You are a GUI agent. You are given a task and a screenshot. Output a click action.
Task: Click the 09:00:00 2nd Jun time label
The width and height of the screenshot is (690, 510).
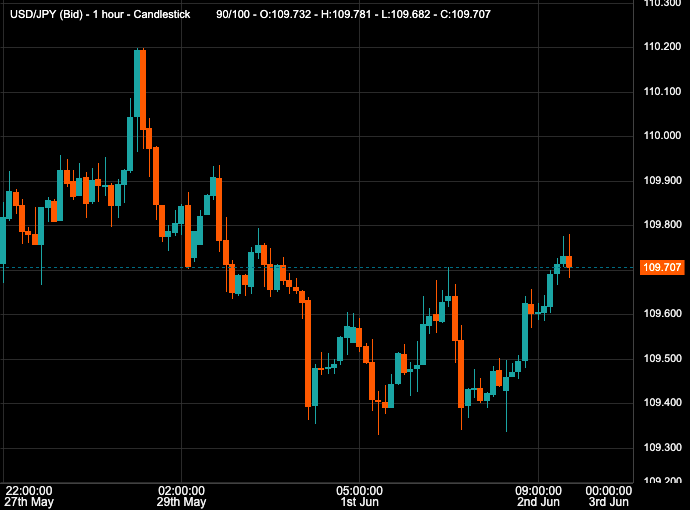click(x=539, y=496)
